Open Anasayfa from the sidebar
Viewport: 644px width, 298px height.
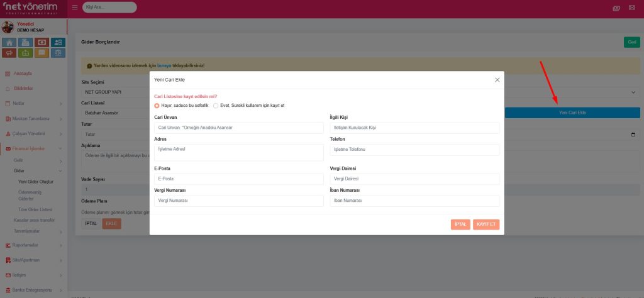pyautogui.click(x=23, y=73)
